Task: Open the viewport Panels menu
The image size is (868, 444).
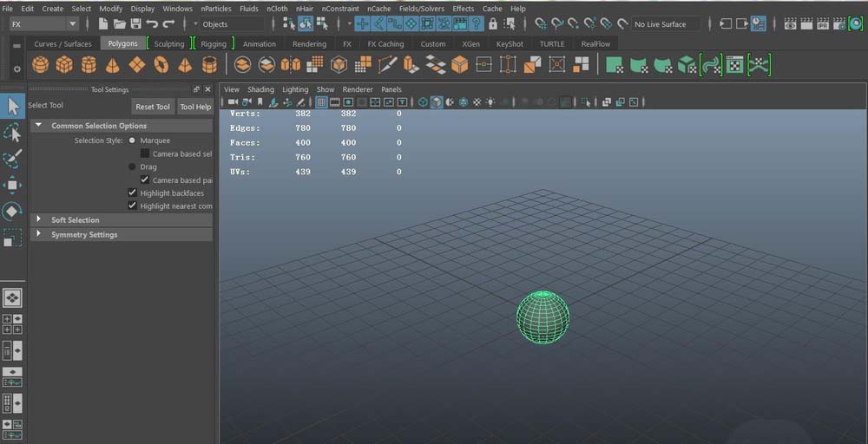Action: 391,89
